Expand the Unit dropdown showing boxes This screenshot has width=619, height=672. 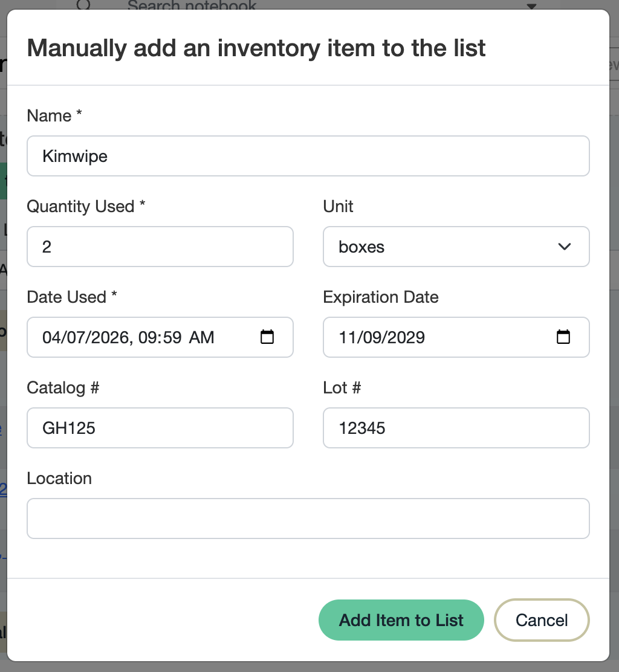456,247
